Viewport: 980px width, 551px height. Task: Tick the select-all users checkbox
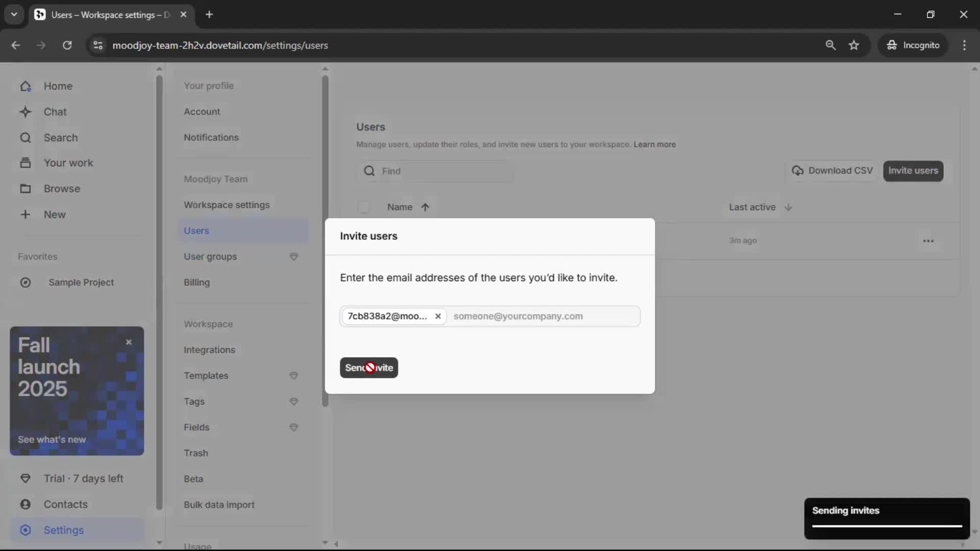tap(364, 207)
